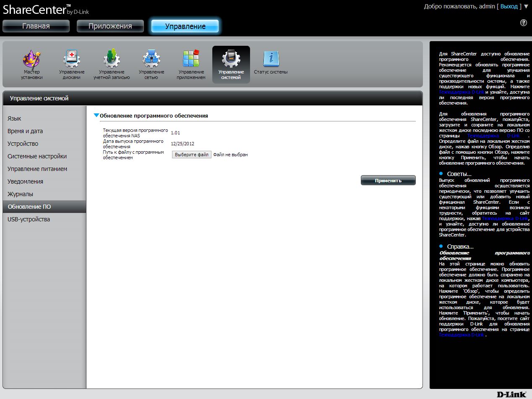The width and height of the screenshot is (532, 399).
Task: Open Системные настройки in the sidebar
Action: 44,156
